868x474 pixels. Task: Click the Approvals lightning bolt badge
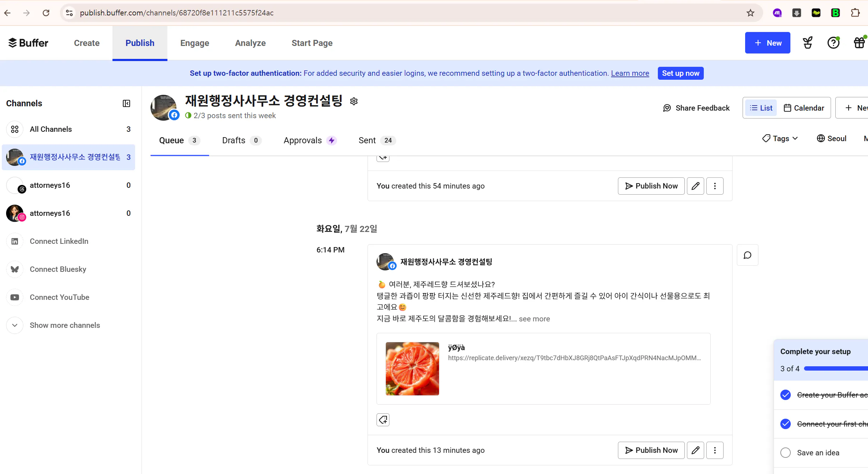331,140
